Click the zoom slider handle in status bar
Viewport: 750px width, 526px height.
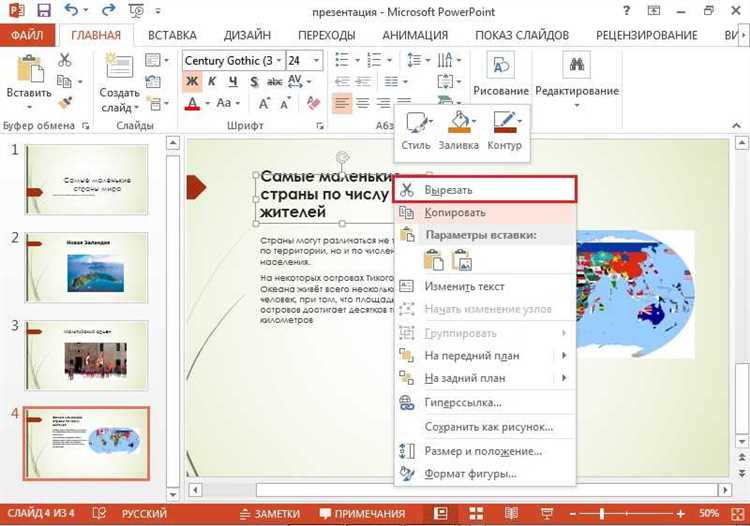pos(602,514)
